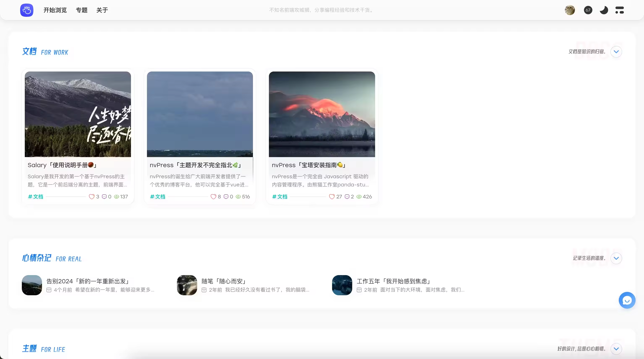Like the Salary manual post heart icon

pyautogui.click(x=92, y=197)
